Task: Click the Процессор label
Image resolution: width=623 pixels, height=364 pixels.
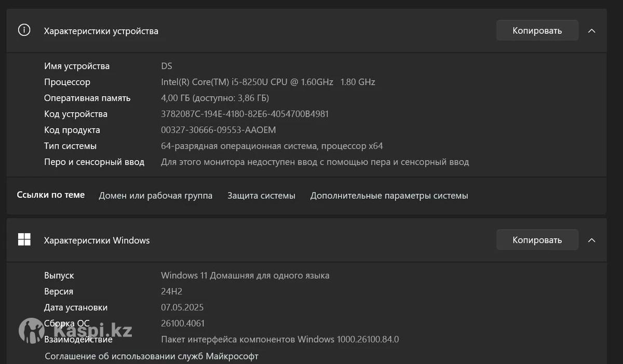Action: point(67,82)
